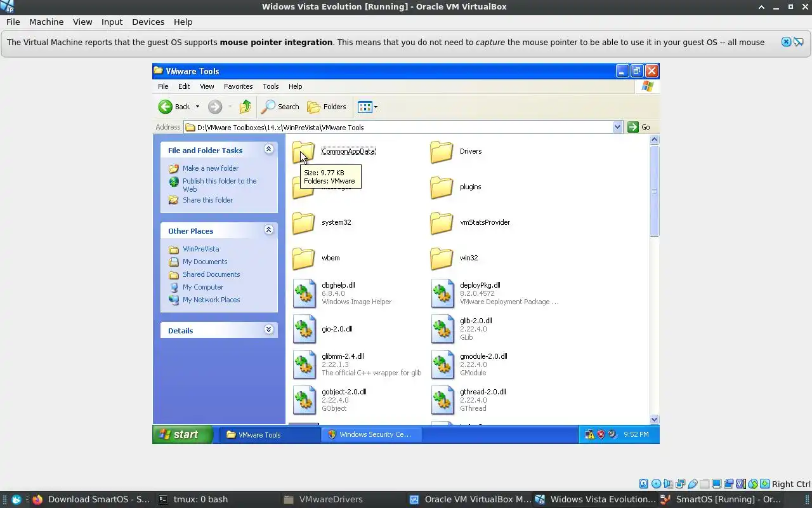Open the plugins folder icon
Viewport: 812px width, 508px height.
pyautogui.click(x=442, y=187)
